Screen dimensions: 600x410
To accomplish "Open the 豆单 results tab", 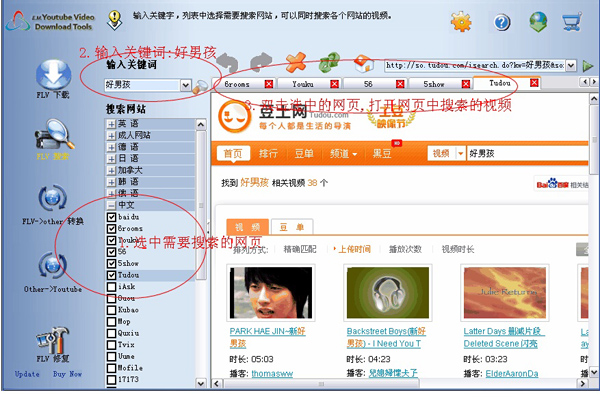I will [292, 227].
